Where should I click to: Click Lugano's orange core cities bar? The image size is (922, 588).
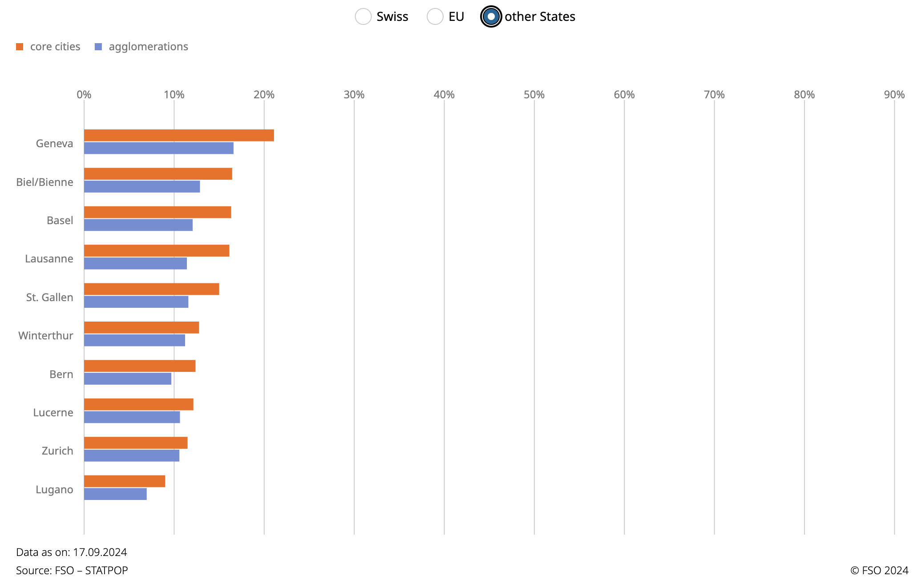tap(124, 481)
